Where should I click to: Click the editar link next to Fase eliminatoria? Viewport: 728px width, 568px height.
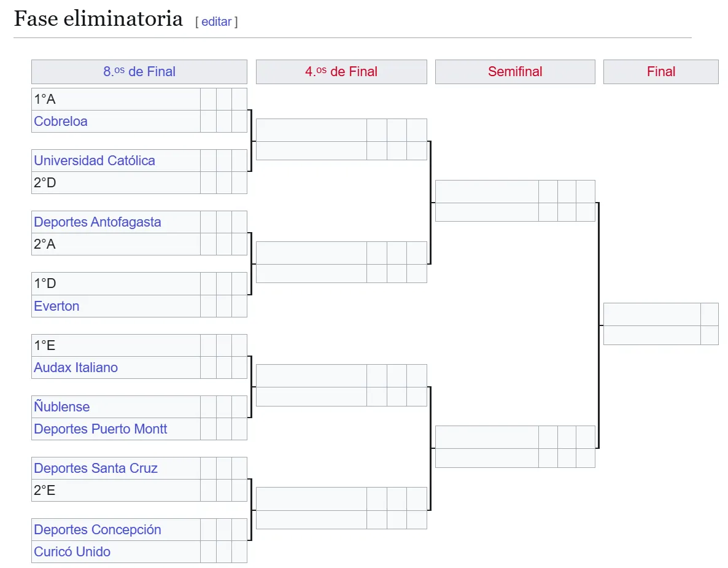click(216, 22)
